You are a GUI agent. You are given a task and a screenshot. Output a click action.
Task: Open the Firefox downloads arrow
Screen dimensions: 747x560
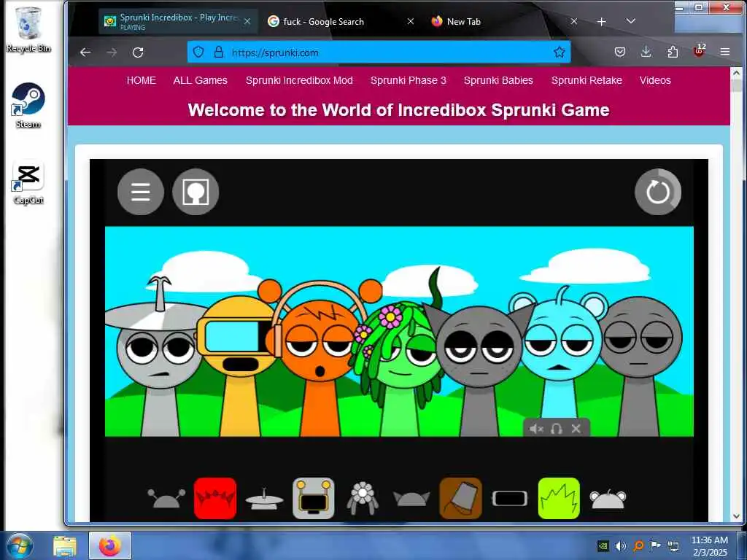[646, 52]
